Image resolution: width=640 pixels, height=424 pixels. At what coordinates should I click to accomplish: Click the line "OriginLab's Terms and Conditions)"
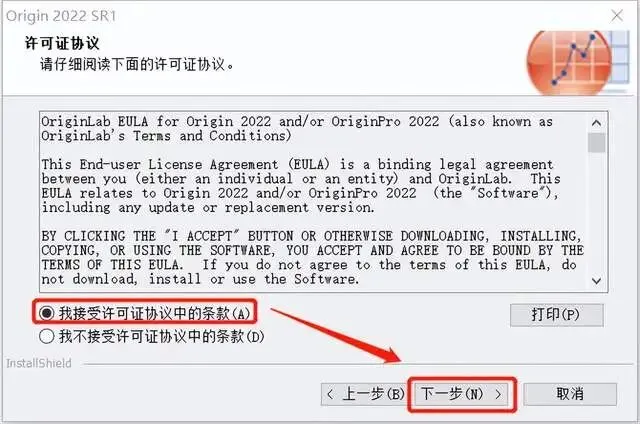[166, 136]
